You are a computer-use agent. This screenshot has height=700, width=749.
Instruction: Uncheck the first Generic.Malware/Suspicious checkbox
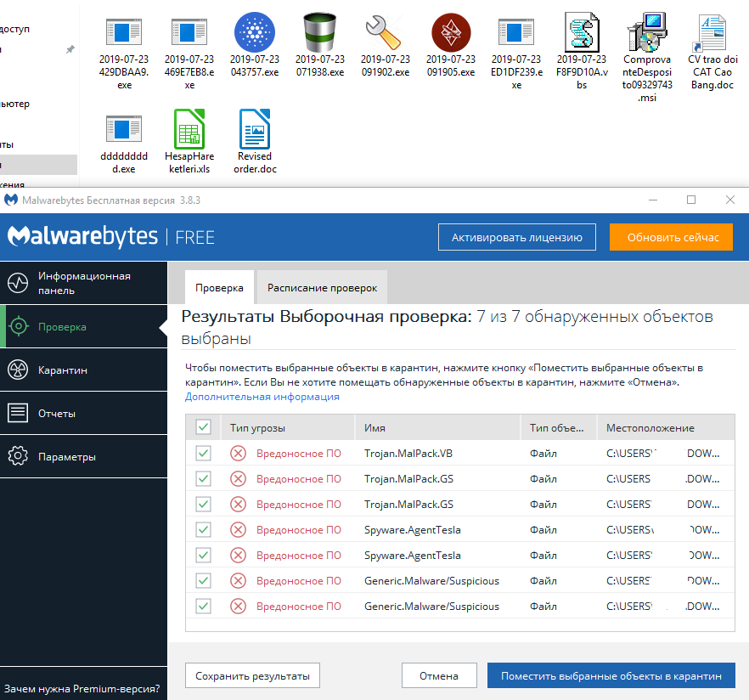204,580
